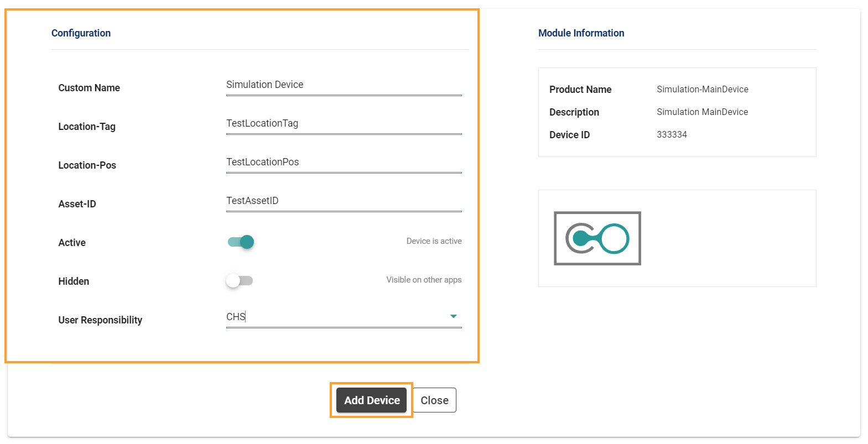
Task: Click the Add Device button
Action: point(372,400)
